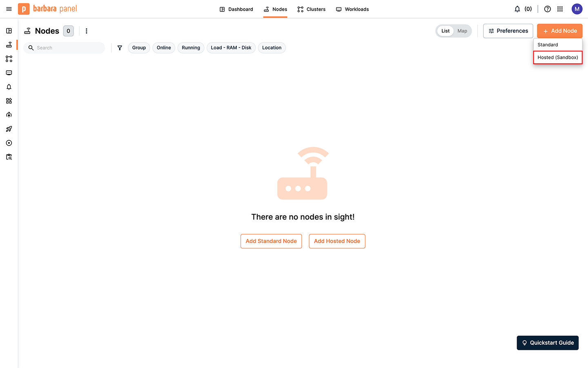Switch to Map view

pyautogui.click(x=462, y=31)
